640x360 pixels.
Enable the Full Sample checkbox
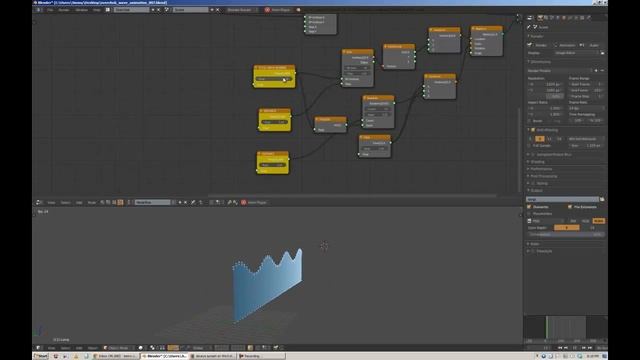coord(529,145)
